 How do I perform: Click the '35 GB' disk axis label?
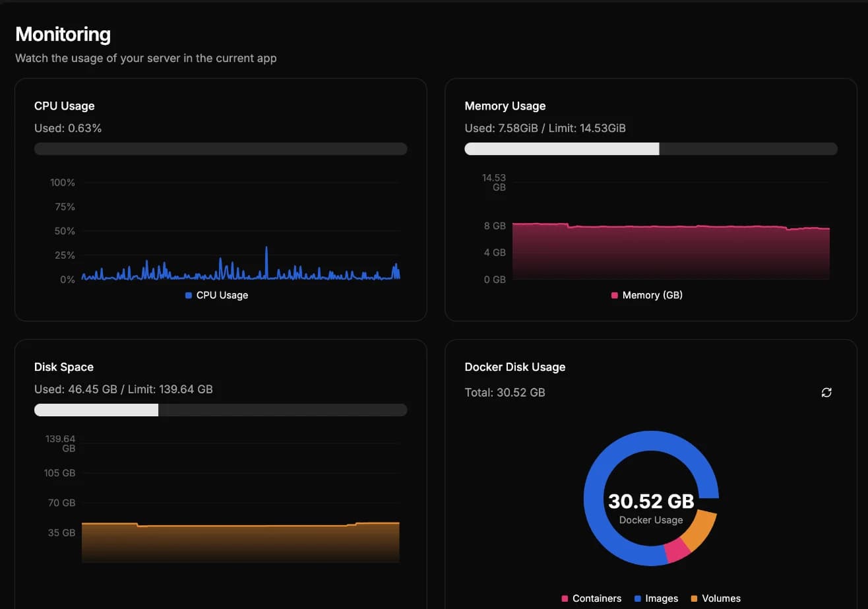coord(62,532)
